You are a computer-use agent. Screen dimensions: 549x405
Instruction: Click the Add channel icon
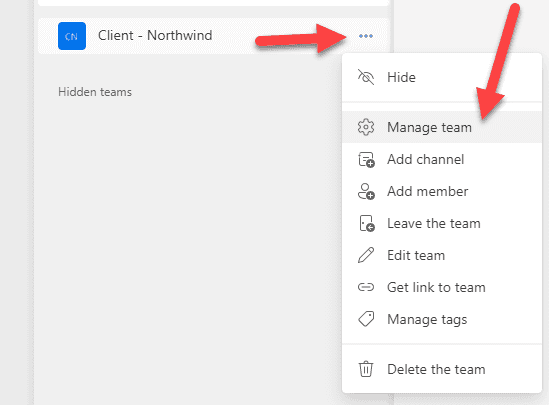[366, 160]
